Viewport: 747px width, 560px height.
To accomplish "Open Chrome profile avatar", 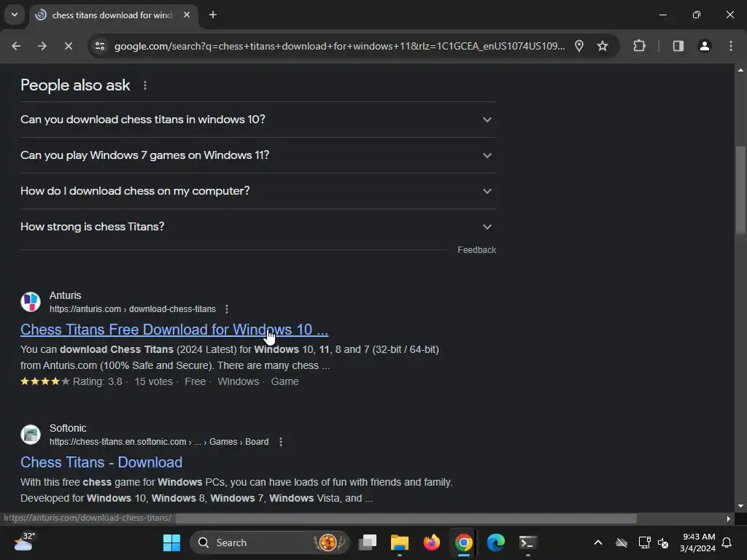I will [x=705, y=46].
